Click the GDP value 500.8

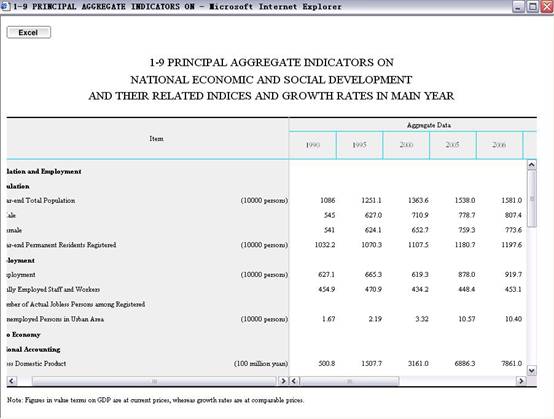pos(327,364)
